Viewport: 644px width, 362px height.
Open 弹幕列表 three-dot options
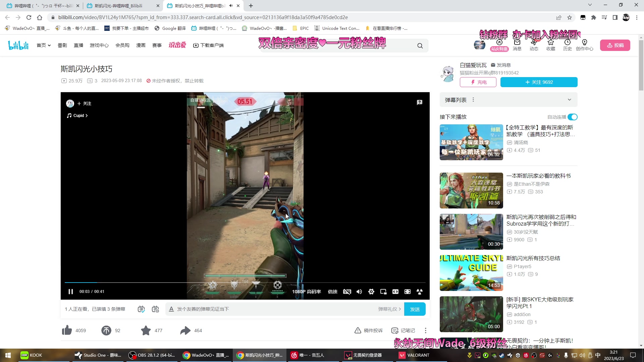point(473,100)
